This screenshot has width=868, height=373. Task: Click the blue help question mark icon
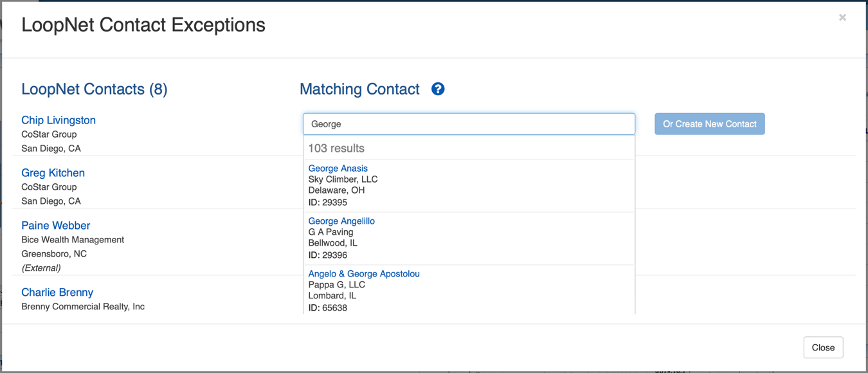pos(438,89)
